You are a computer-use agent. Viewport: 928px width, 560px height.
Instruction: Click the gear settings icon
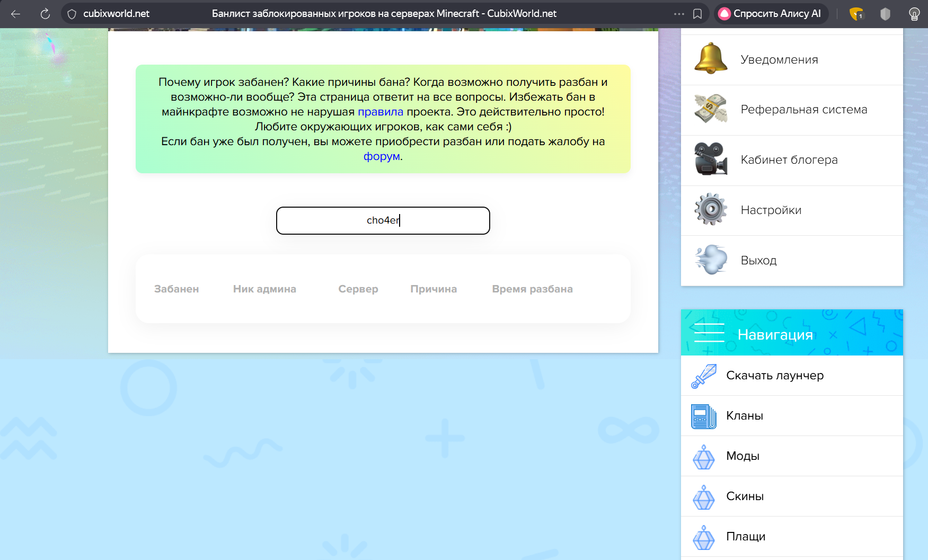click(710, 209)
